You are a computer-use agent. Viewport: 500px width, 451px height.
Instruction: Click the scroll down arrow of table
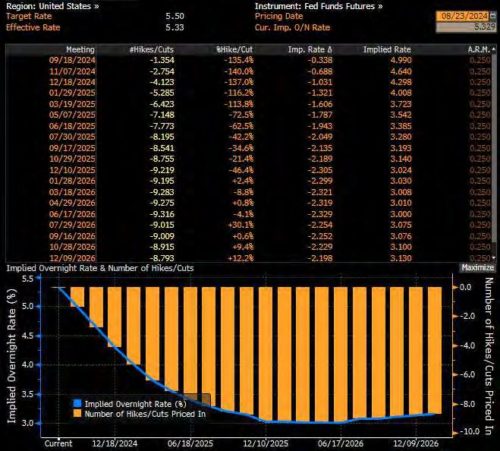click(x=494, y=258)
